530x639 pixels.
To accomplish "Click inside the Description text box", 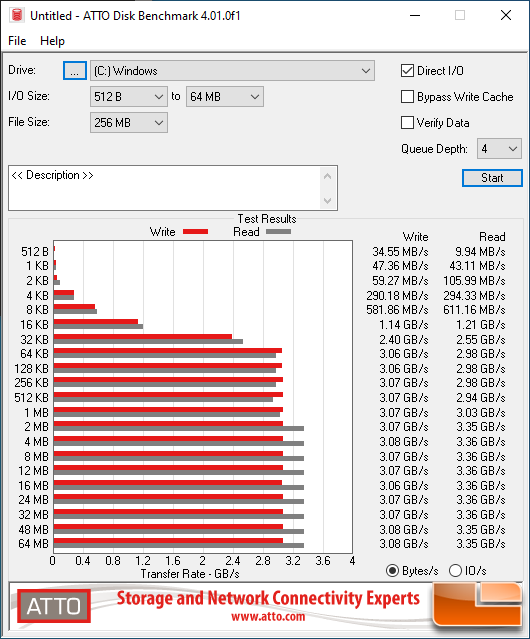I will [165, 188].
